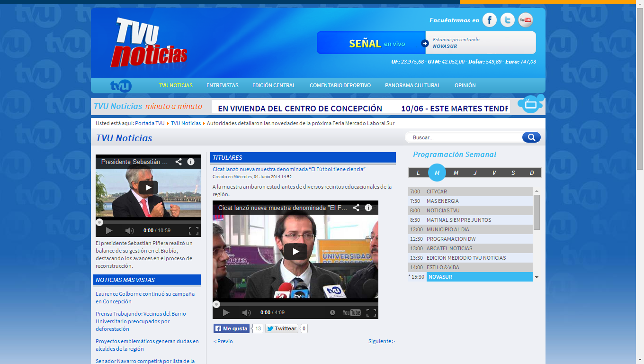The width and height of the screenshot is (644, 364).
Task: Share the Cicat video
Action: click(356, 208)
